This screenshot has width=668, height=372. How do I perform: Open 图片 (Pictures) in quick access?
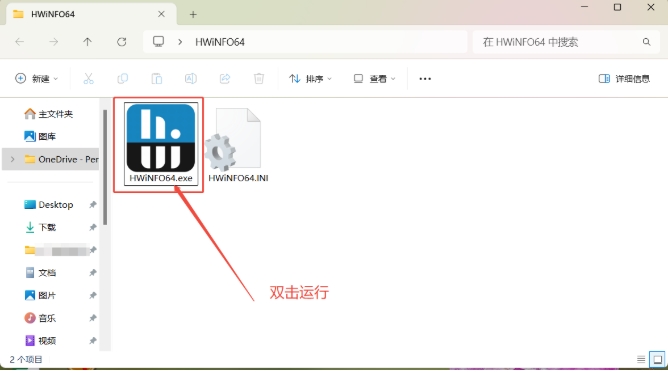click(40, 295)
